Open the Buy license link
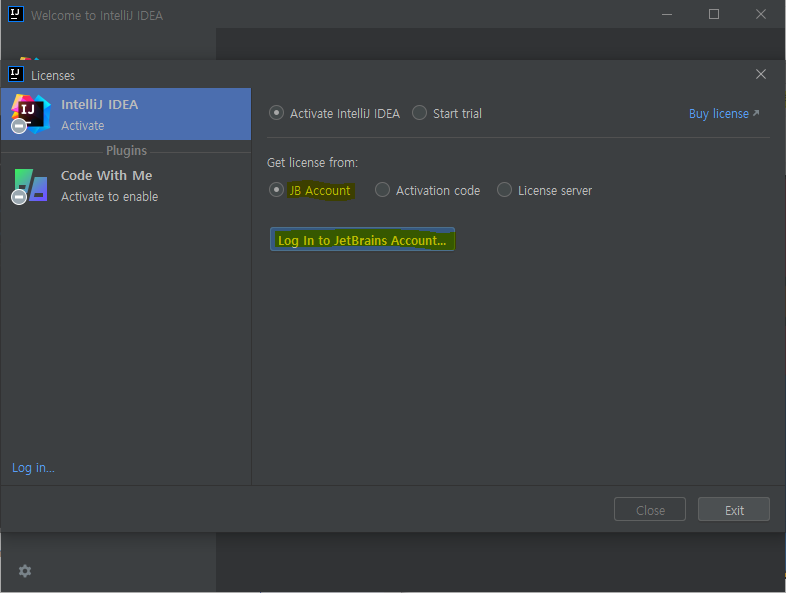786x593 pixels. click(724, 114)
